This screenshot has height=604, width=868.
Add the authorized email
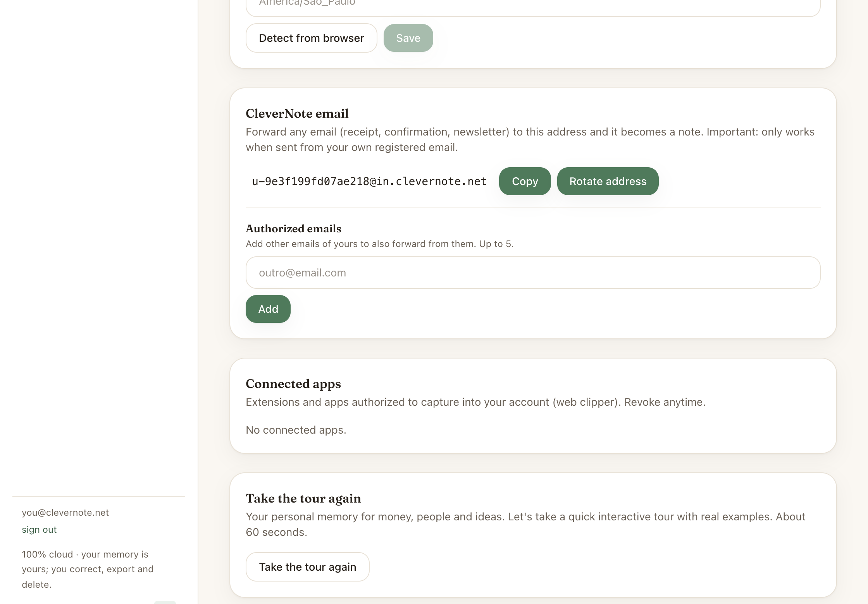click(x=268, y=309)
